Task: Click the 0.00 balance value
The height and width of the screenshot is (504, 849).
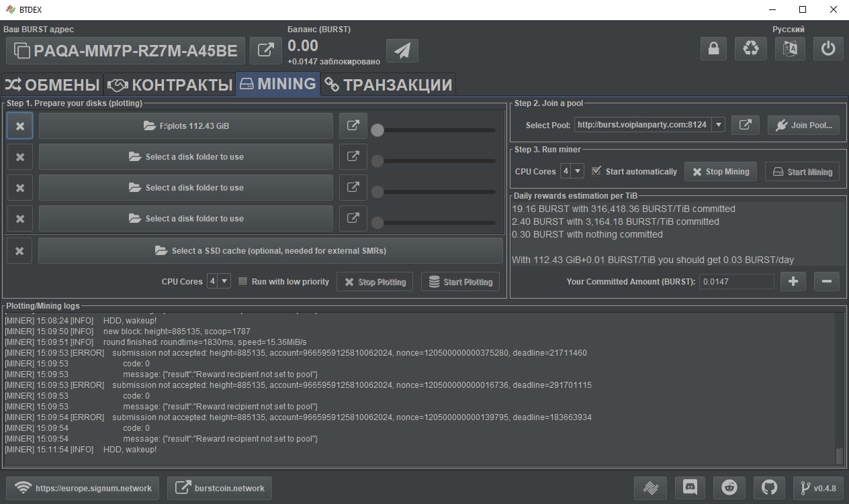Action: tap(303, 46)
